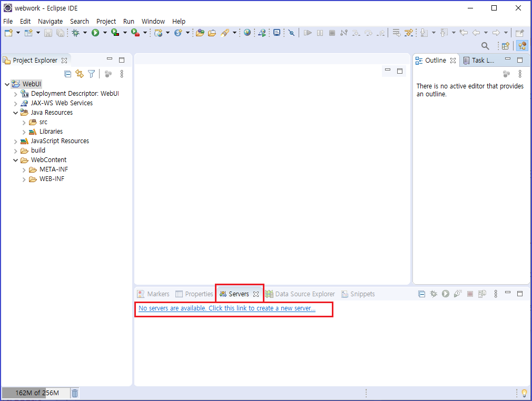532x401 pixels.
Task: Select the Java EE perspective icon
Action: 522,46
